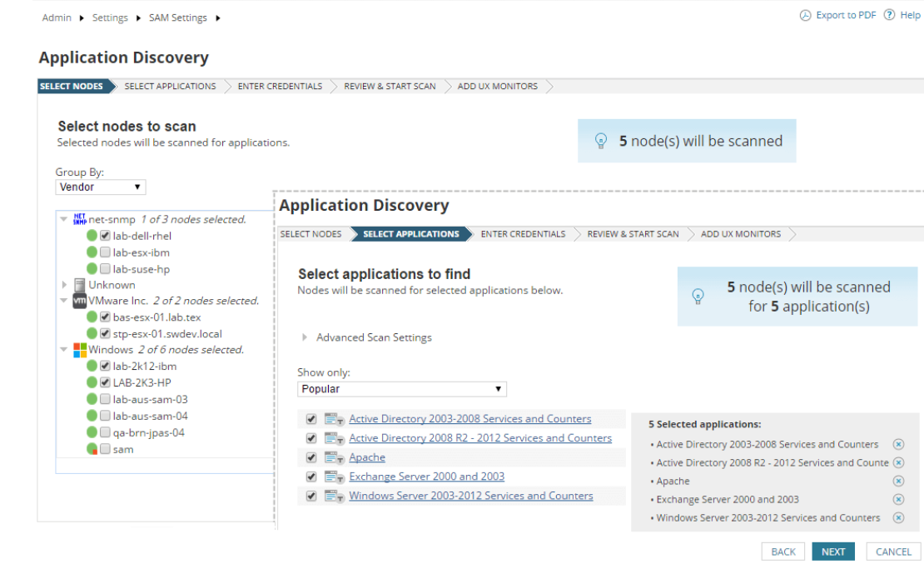
Task: Go to REVIEW & START SCAN in top wizard
Action: pyautogui.click(x=390, y=86)
